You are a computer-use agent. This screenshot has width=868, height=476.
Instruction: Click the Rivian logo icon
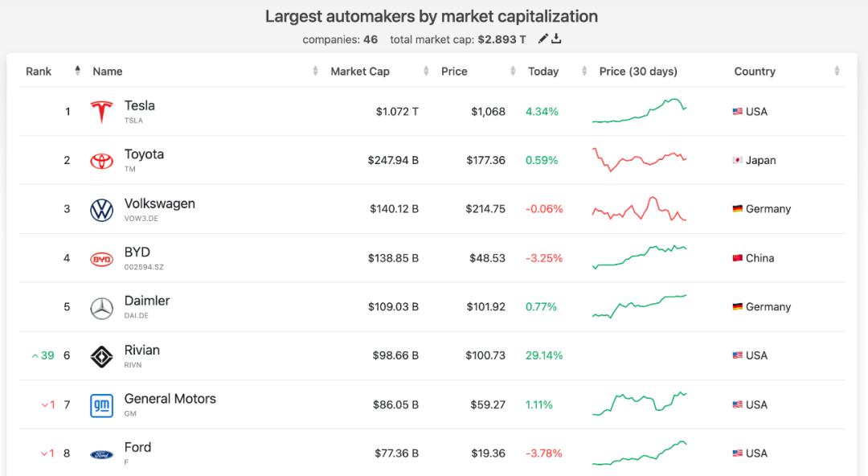[x=101, y=356]
